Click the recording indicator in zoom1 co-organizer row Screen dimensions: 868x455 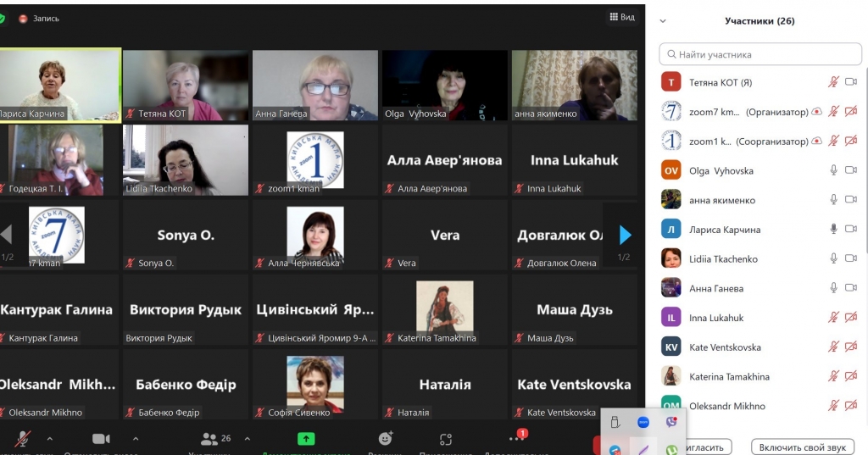(x=816, y=141)
